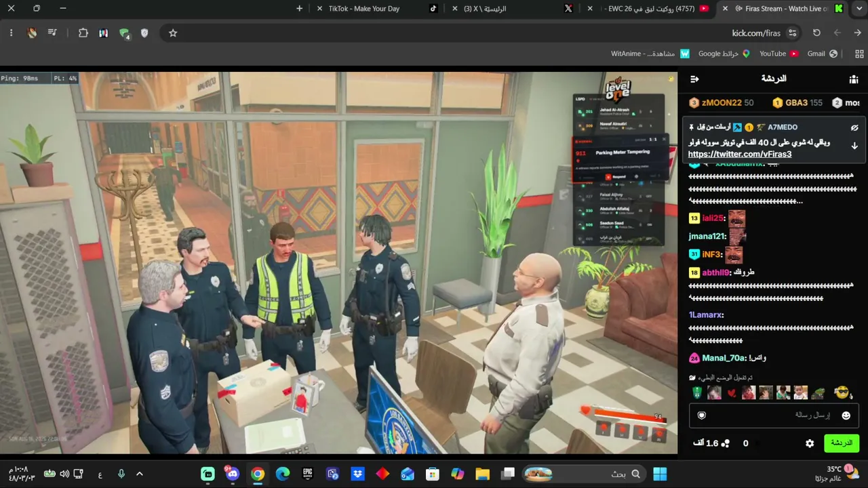
Task: Switch to the TikTok - Make Your Day tab
Action: 378,9
